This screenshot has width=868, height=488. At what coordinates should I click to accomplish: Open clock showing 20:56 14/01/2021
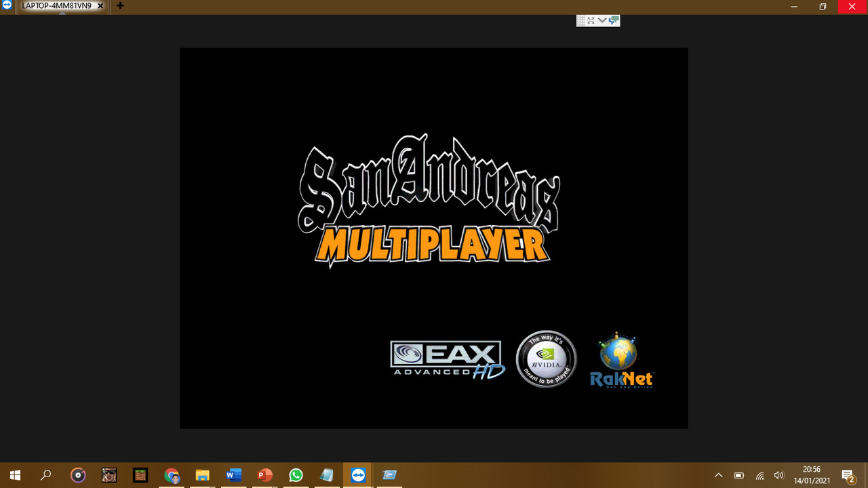tap(812, 475)
